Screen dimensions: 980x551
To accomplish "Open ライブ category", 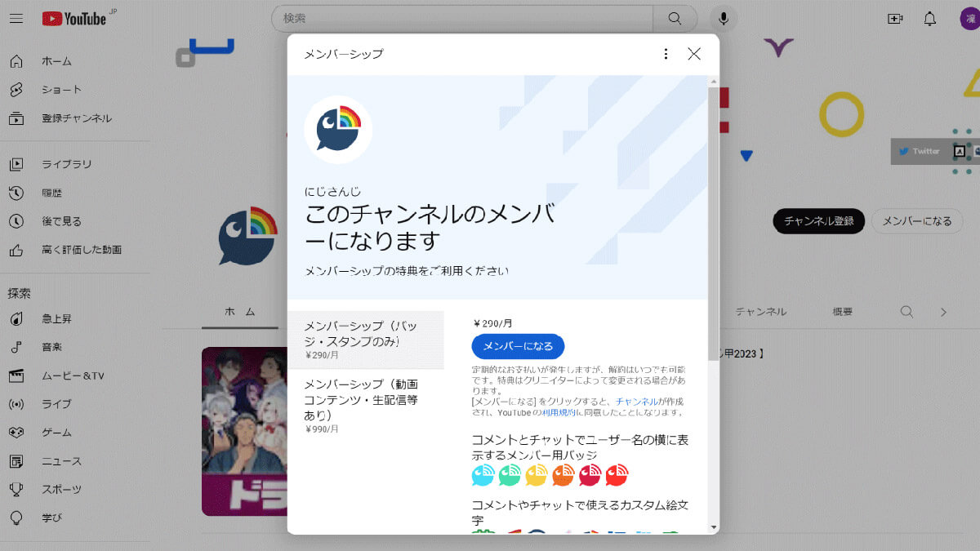I will tap(56, 404).
